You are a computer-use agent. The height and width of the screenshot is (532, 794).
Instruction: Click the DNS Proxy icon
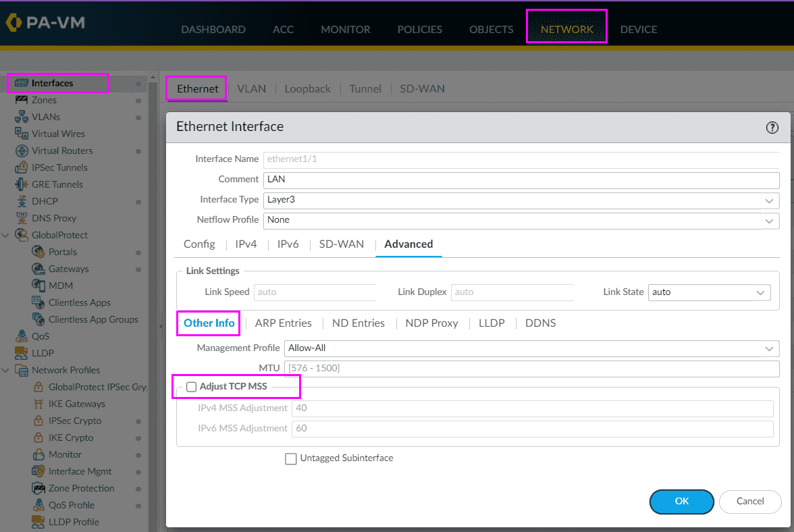(21, 218)
